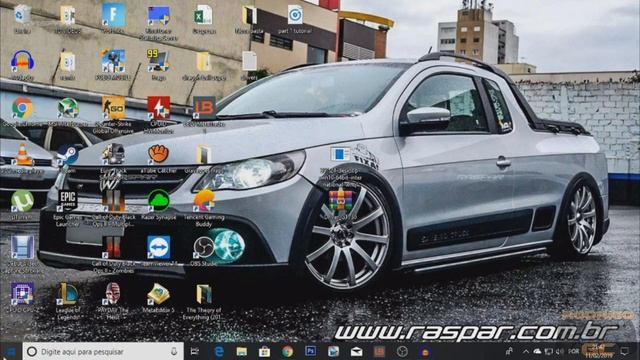Image resolution: width=640 pixels, height=360 pixels.
Task: Open OBS Studio taskbar icon
Action: point(402,351)
